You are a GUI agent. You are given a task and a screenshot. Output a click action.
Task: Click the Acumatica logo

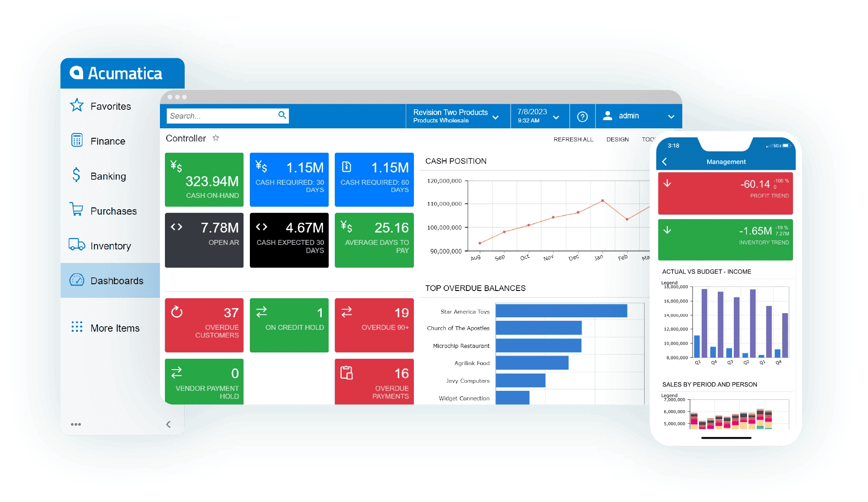116,73
